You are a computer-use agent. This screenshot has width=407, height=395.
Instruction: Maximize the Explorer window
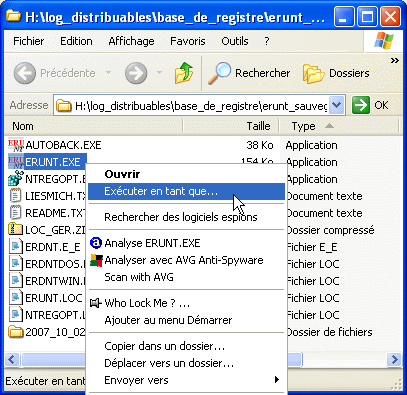pyautogui.click(x=367, y=17)
